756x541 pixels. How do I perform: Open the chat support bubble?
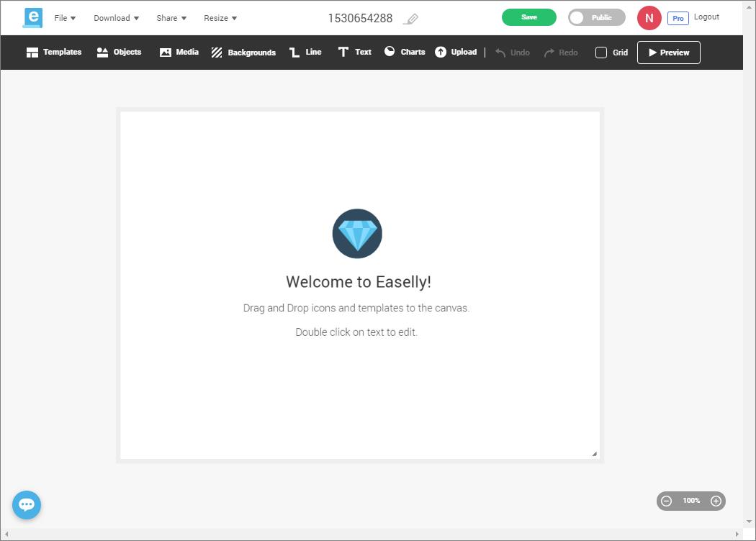[27, 505]
